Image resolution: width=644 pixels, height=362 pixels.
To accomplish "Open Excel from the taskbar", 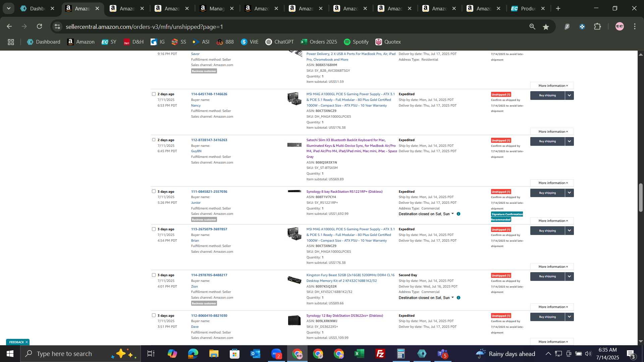I will pos(359,354).
